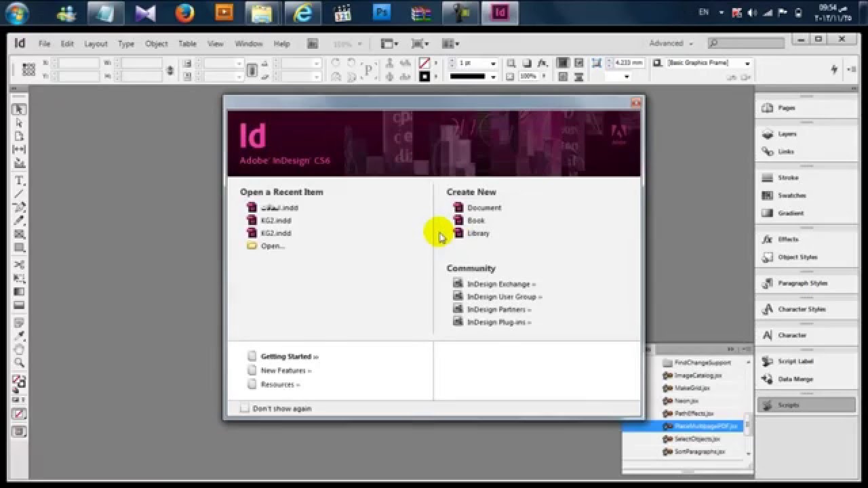Select the Gap tool
868x488 pixels.
click(x=19, y=149)
